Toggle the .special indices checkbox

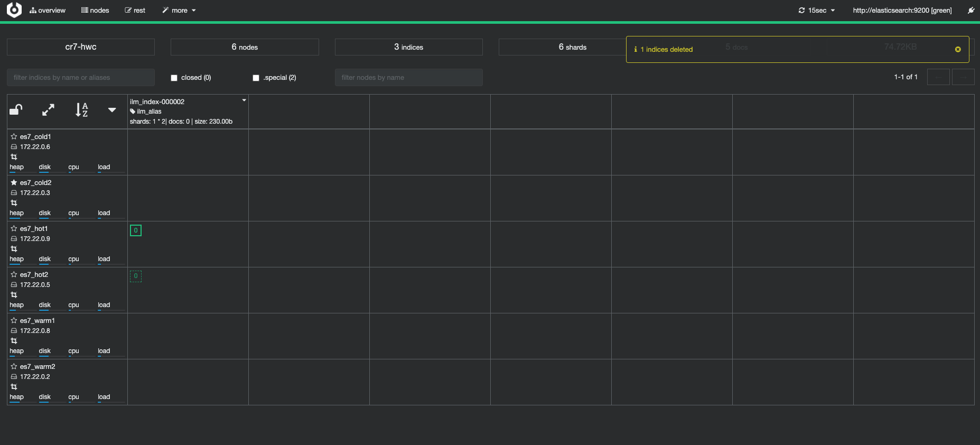[x=256, y=78]
